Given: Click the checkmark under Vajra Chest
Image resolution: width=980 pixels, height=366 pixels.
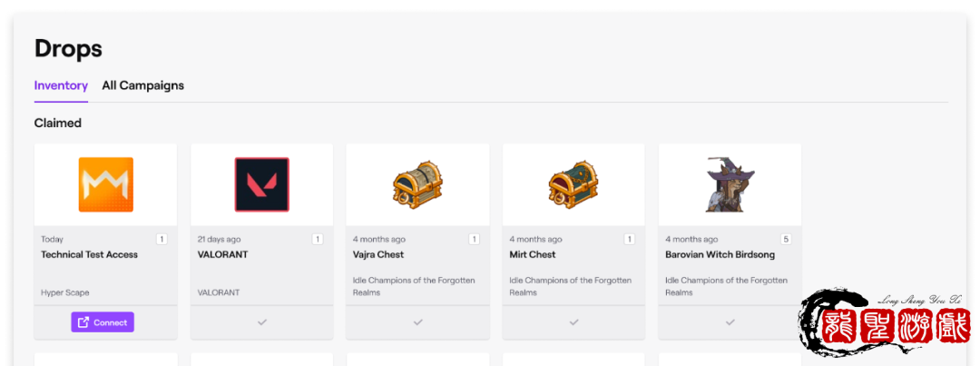Looking at the screenshot, I should (x=417, y=321).
